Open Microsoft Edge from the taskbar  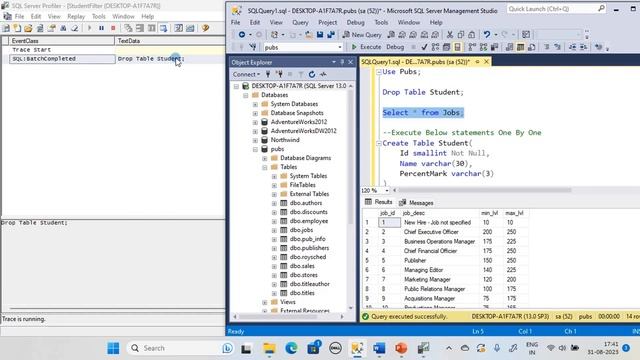(x=291, y=348)
